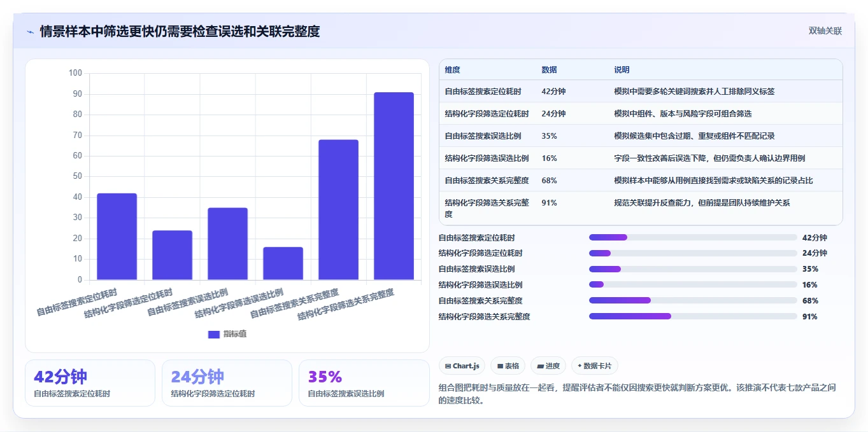Click the 24分钟 cell in the table

pyautogui.click(x=553, y=114)
